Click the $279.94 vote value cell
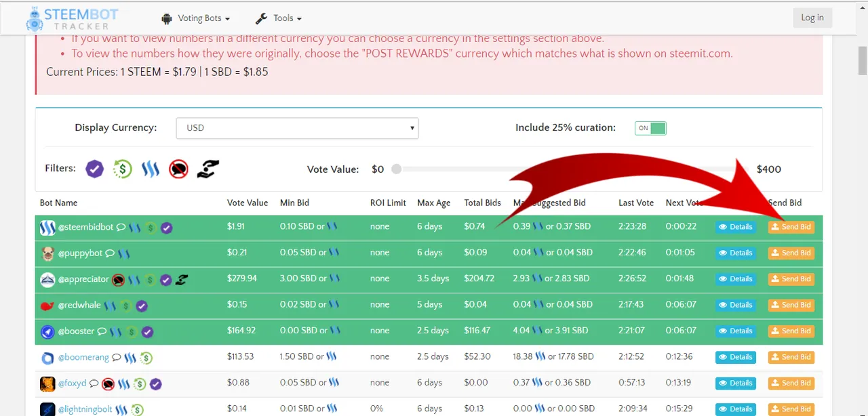 click(x=242, y=278)
